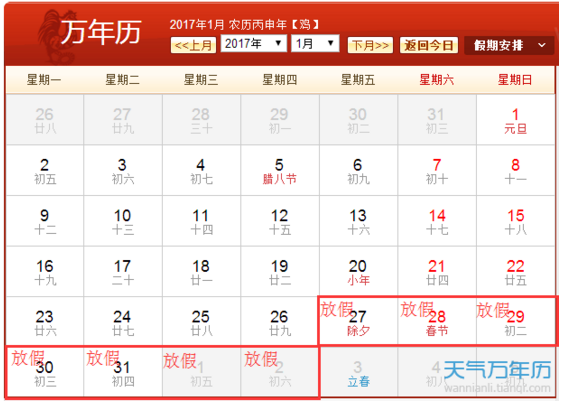Select January 31 初四 holiday

click(x=123, y=372)
